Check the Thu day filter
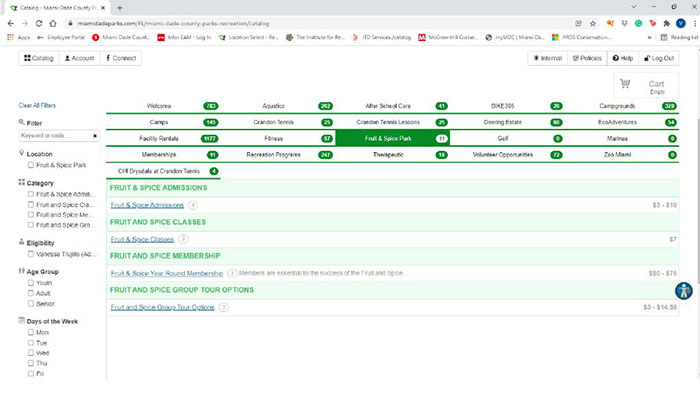 tap(31, 363)
